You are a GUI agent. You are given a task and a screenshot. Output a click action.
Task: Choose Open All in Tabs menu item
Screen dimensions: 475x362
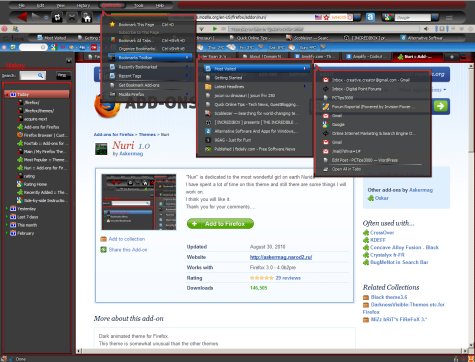click(x=346, y=169)
